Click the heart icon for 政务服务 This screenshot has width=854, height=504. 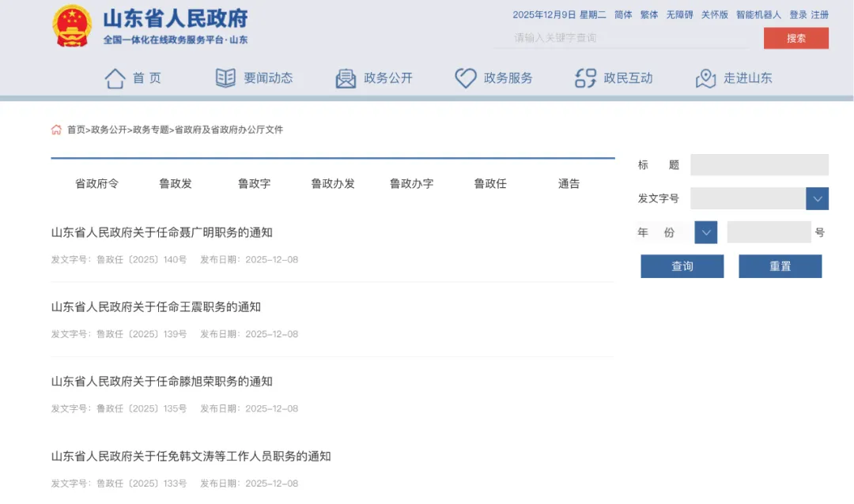click(x=465, y=78)
